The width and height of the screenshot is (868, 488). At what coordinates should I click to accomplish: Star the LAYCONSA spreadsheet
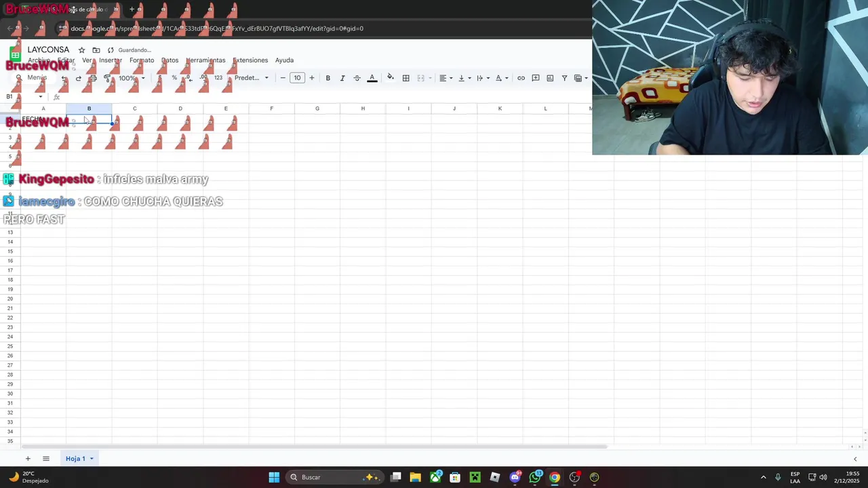[81, 50]
